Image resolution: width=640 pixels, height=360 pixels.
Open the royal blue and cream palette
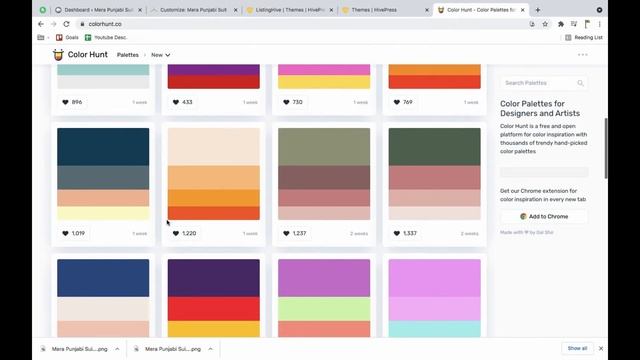(x=103, y=298)
